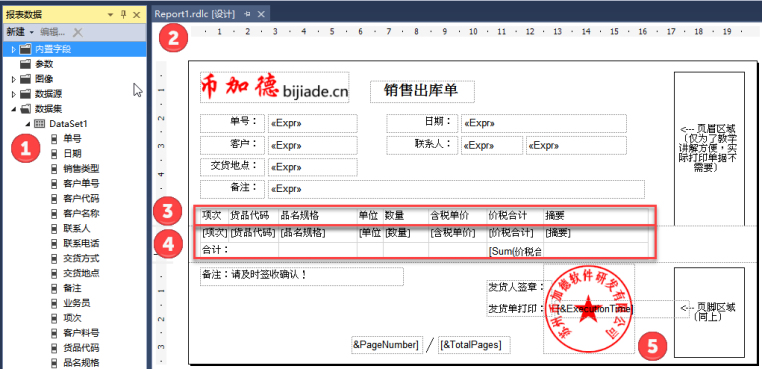Select the 参数 folder
The image size is (762, 369).
[44, 64]
